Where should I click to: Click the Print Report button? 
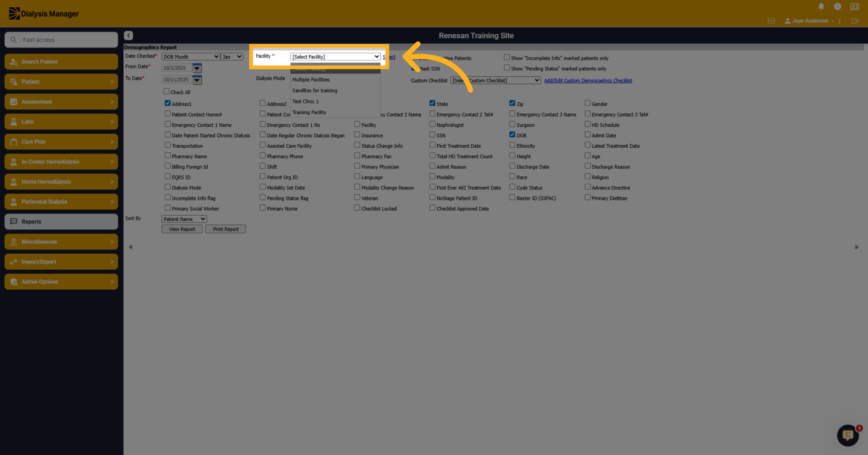point(226,229)
